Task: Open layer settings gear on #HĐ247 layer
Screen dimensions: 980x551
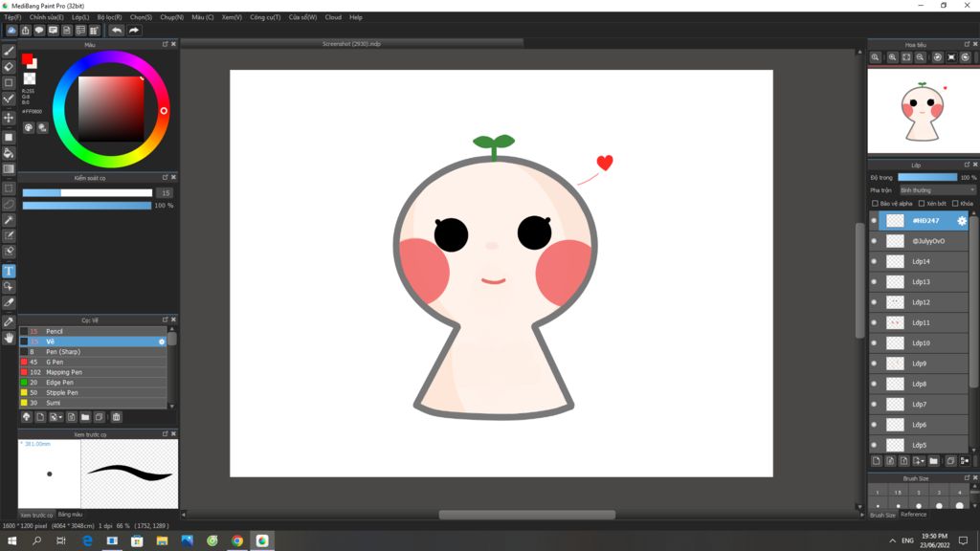Action: click(x=962, y=221)
